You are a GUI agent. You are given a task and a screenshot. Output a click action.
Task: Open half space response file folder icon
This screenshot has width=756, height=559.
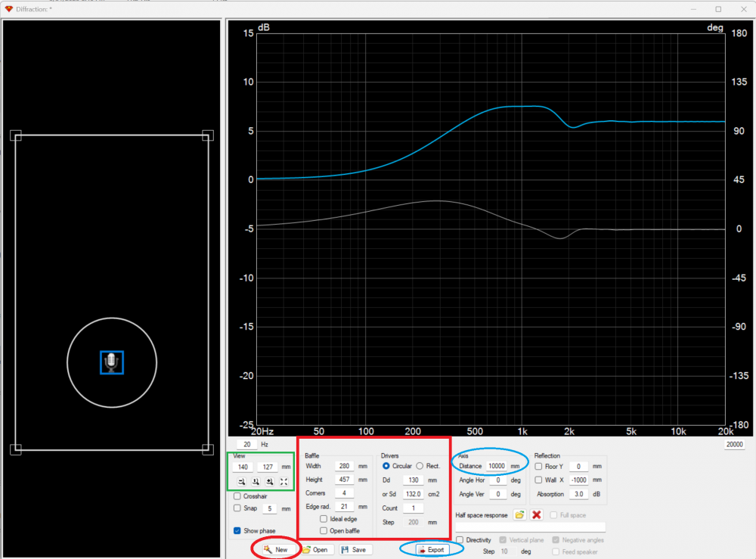(520, 515)
